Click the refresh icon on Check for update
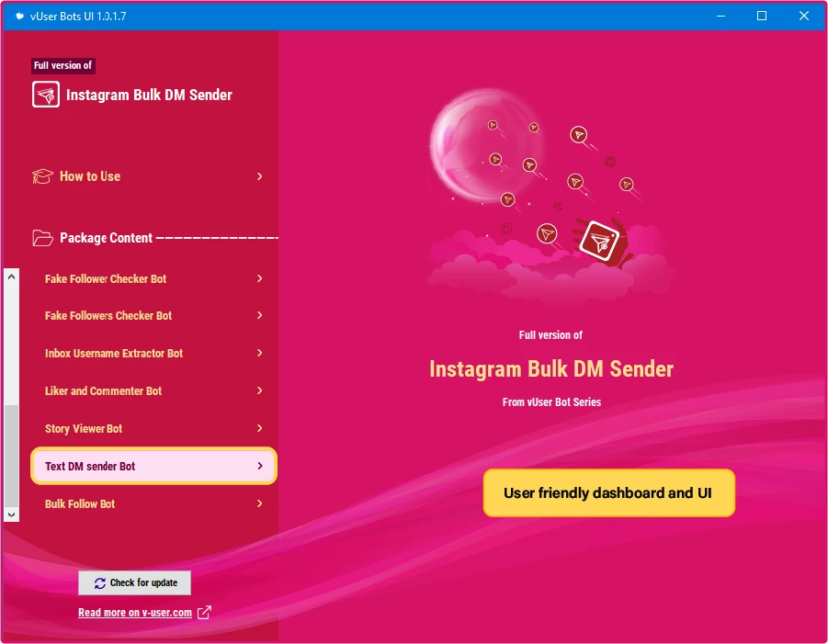Image resolution: width=828 pixels, height=644 pixels. click(x=100, y=583)
